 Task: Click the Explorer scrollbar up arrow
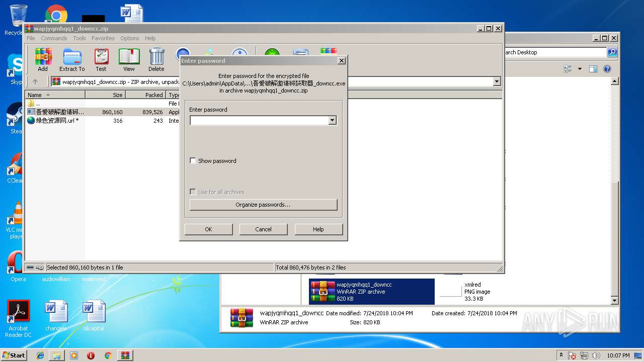pyautogui.click(x=614, y=81)
